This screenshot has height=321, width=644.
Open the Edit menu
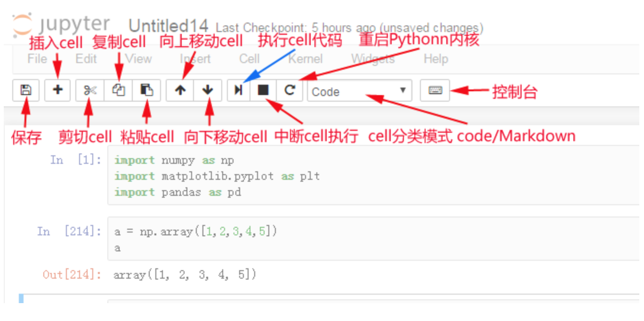pos(86,59)
